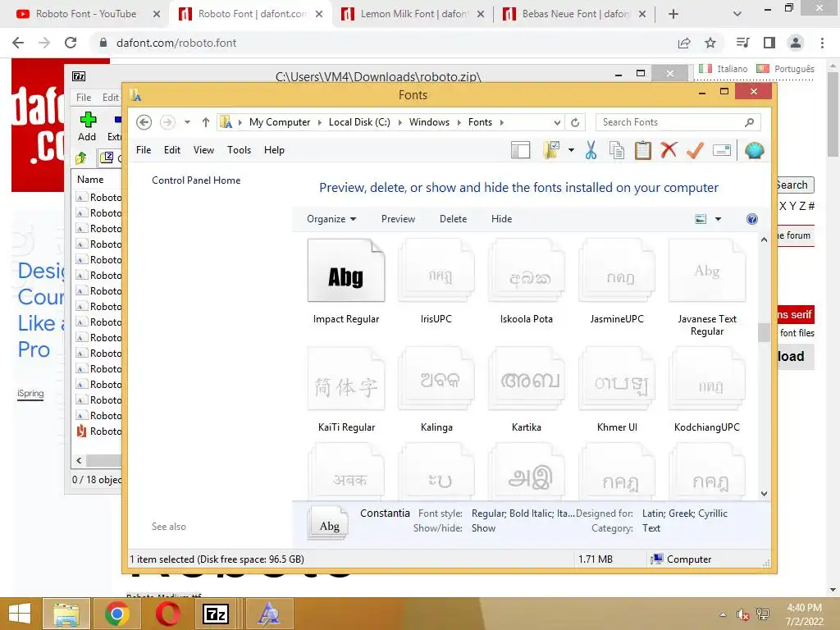Click the blue shell globe icon
This screenshot has width=840, height=630.
(754, 151)
